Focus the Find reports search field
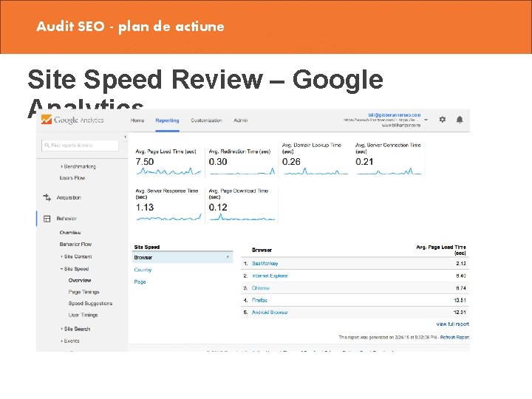This screenshot has width=532, height=399. [x=80, y=146]
